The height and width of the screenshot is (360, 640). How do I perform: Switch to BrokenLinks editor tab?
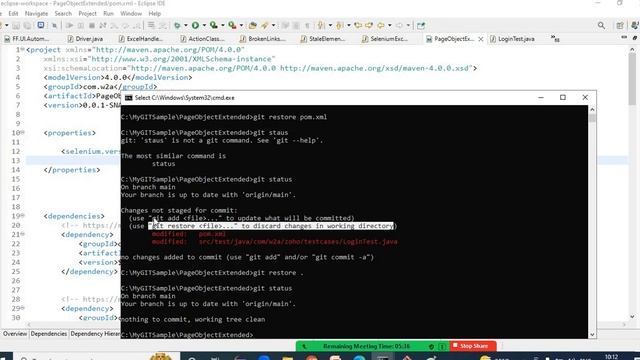point(263,39)
